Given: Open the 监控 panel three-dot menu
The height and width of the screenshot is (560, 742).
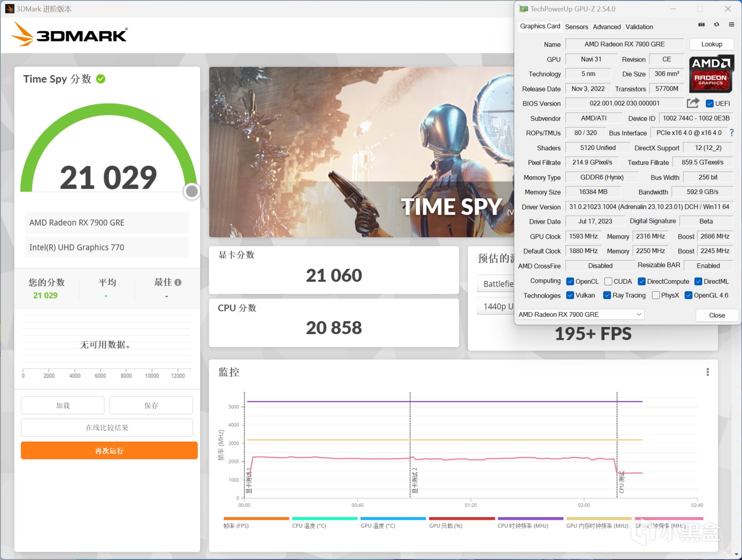Looking at the screenshot, I should click(707, 372).
